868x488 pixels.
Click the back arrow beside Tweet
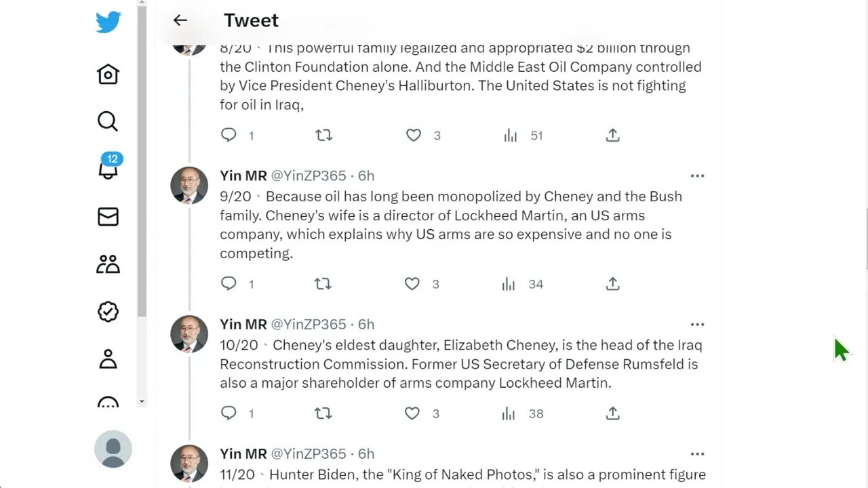click(x=180, y=20)
